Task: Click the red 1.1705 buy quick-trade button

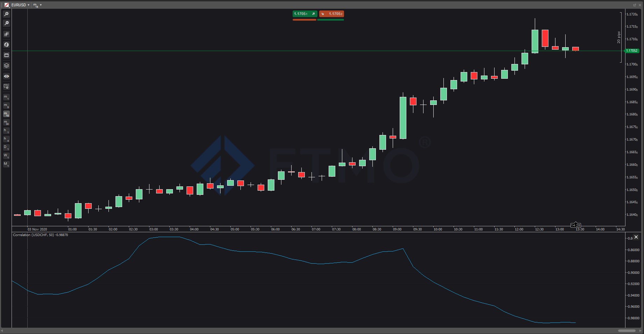Action: pos(331,14)
